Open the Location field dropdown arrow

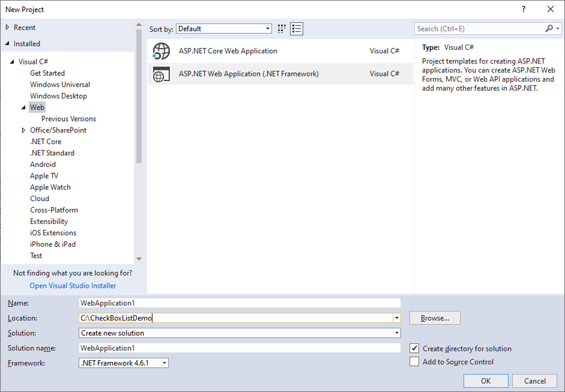(396, 318)
